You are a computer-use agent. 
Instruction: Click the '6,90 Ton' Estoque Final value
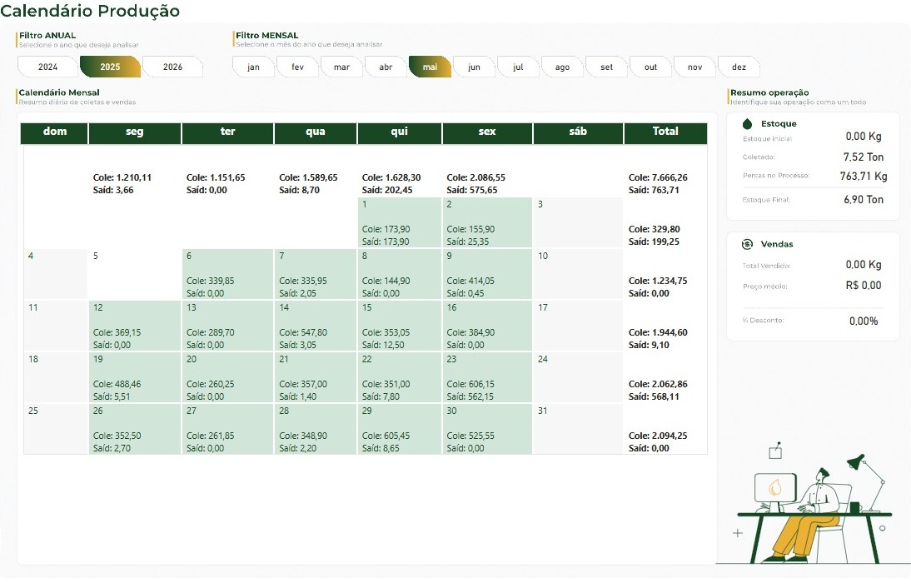(x=864, y=200)
